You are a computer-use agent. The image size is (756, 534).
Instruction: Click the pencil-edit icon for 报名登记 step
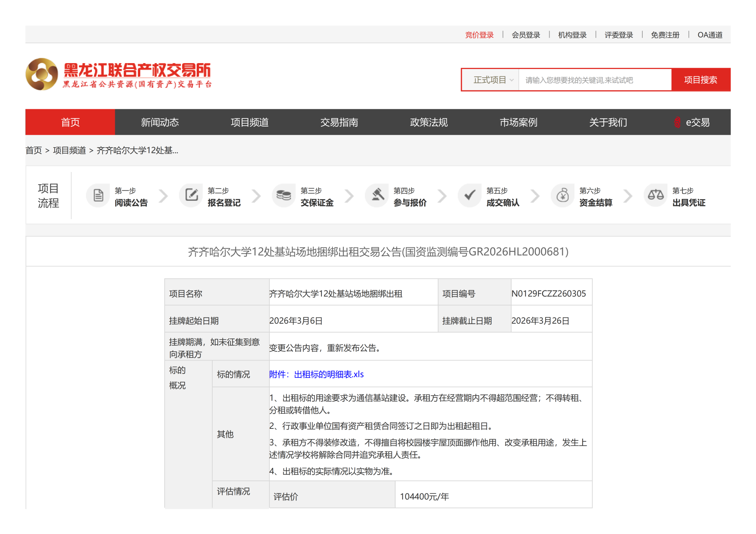click(x=191, y=195)
